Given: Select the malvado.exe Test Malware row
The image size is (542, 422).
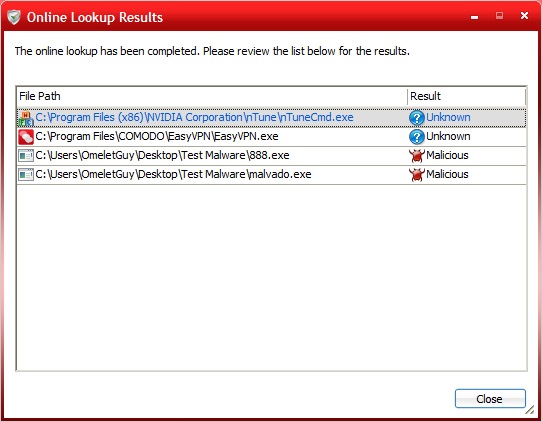Looking at the screenshot, I should (271, 175).
